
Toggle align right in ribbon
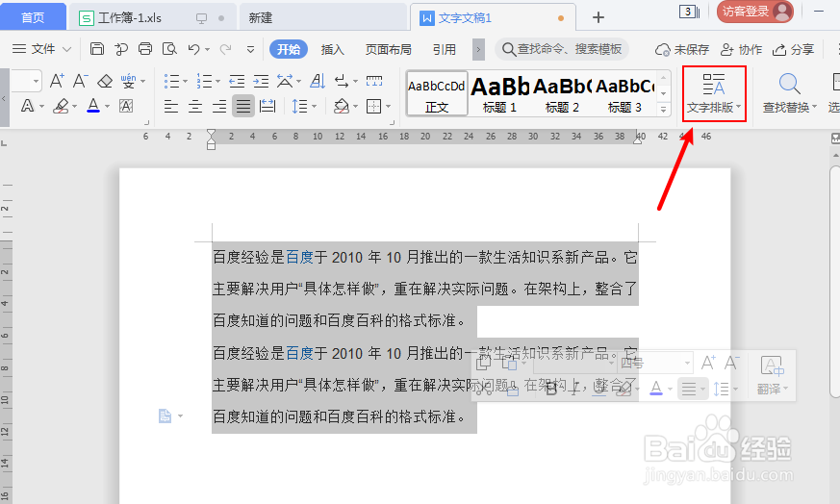coord(219,106)
